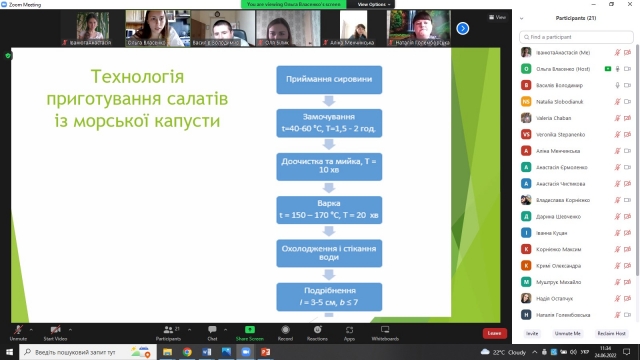Viewport: 640px width, 360px height.
Task: Expand arrow next to Participants button
Action: pos(189,329)
